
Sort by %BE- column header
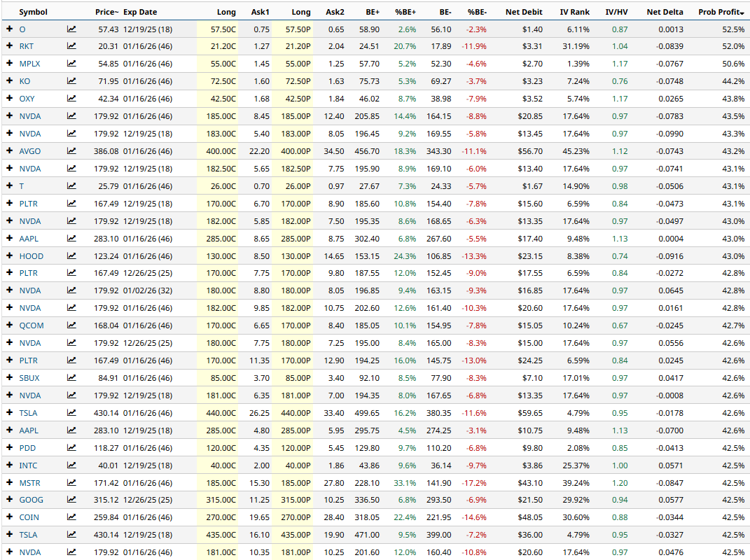tap(477, 12)
